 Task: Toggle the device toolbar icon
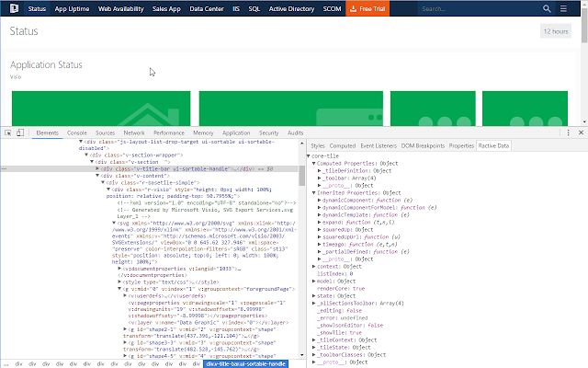pos(20,132)
